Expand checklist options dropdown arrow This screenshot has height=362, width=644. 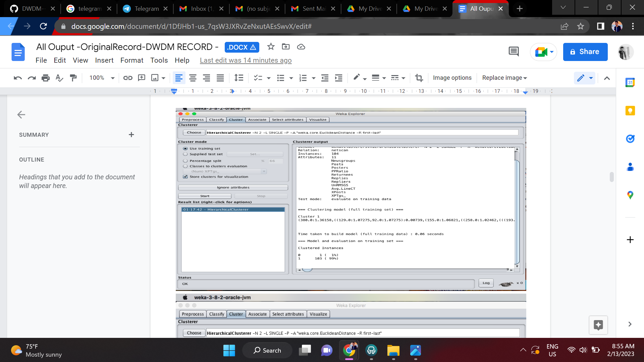(269, 78)
